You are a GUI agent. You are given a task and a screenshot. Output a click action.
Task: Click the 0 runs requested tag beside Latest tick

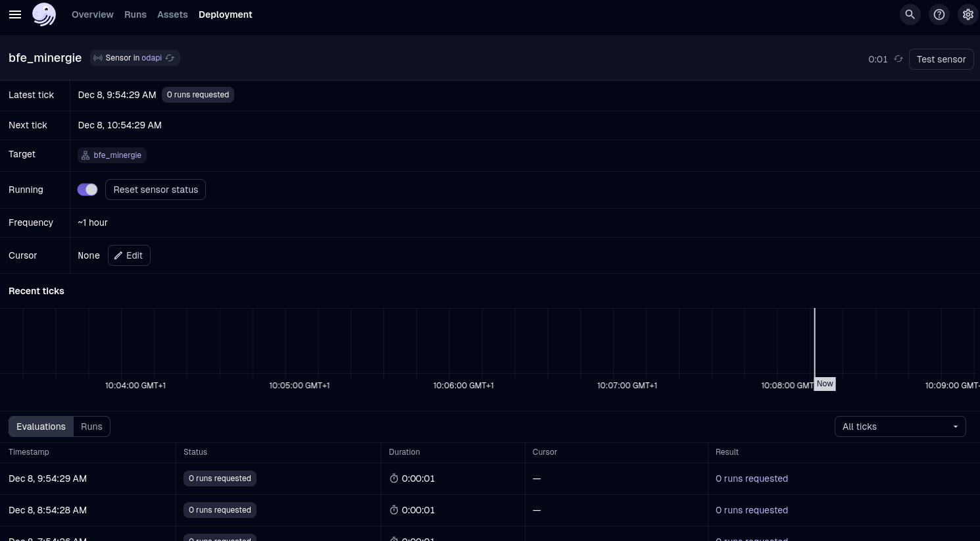point(198,95)
